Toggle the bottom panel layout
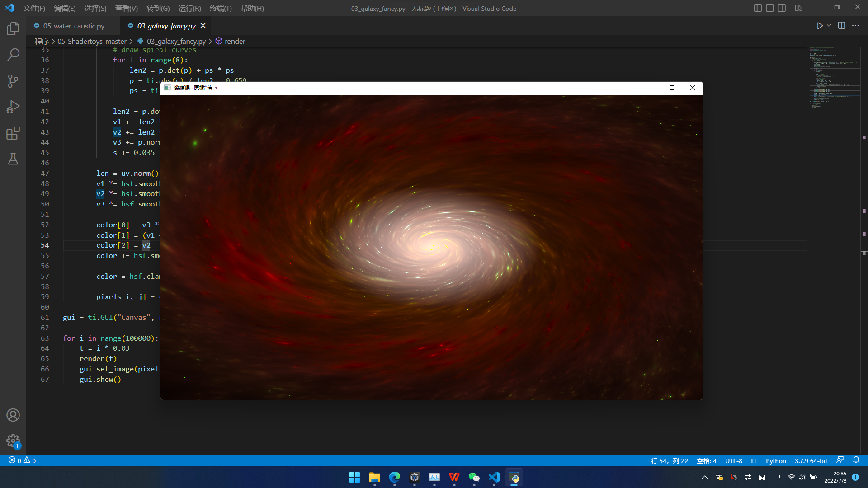 (x=769, y=8)
